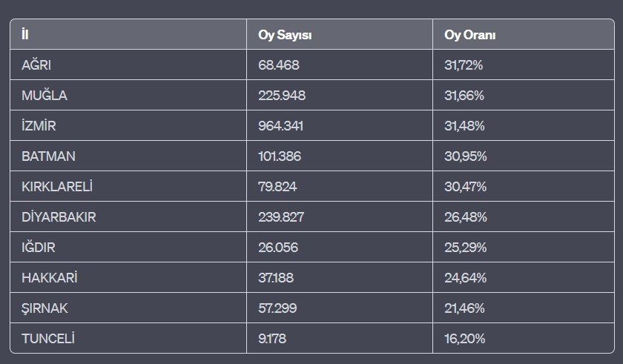The image size is (623, 364).
Task: Click the vote count 9.178
Action: point(271,339)
